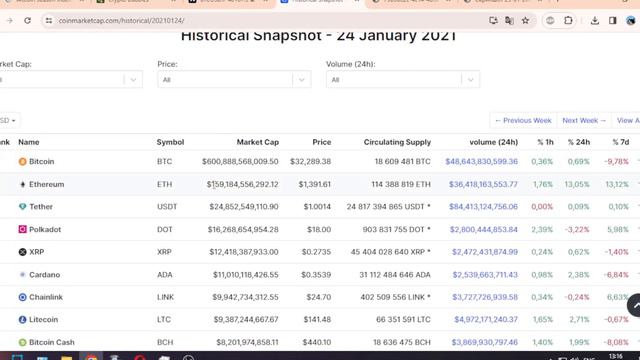The image size is (640, 360).
Task: Open Tether volume link $84,413,124,756.06
Action: tap(483, 207)
